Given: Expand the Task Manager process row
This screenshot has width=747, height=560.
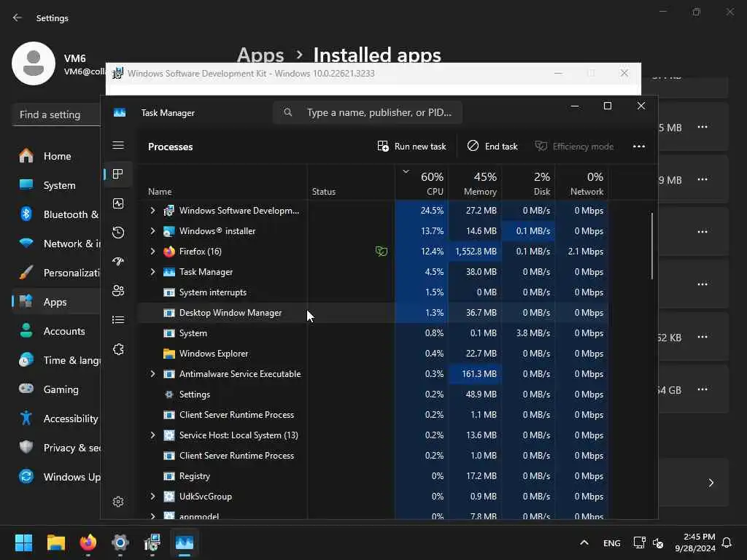Looking at the screenshot, I should coord(152,272).
